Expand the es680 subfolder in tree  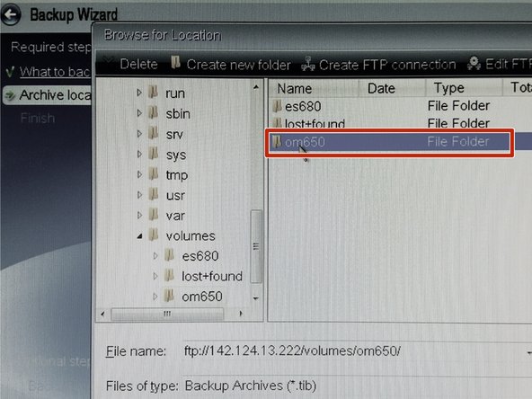pos(155,256)
